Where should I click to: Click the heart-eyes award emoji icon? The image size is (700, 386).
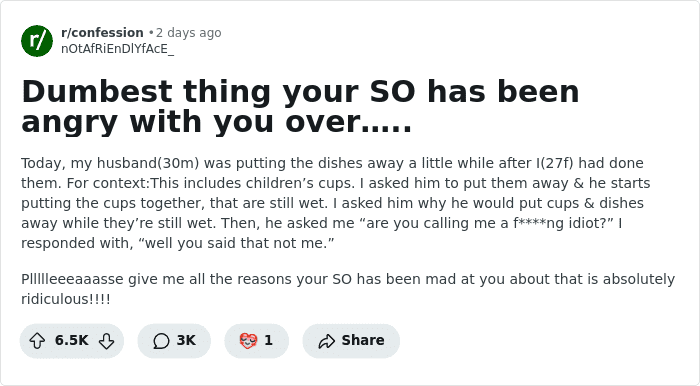pos(248,341)
